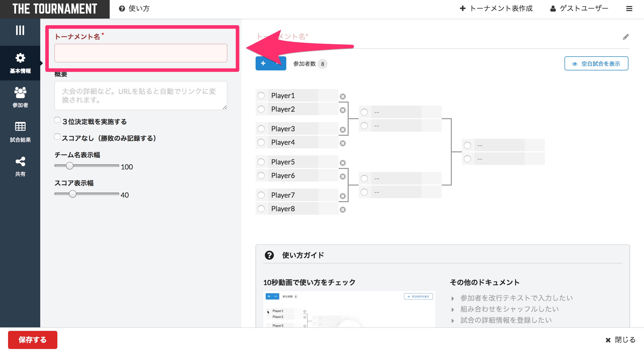The image size is (644, 352).
Task: Expand 参加者を改行テキストで入力したい document
Action: pos(516,298)
